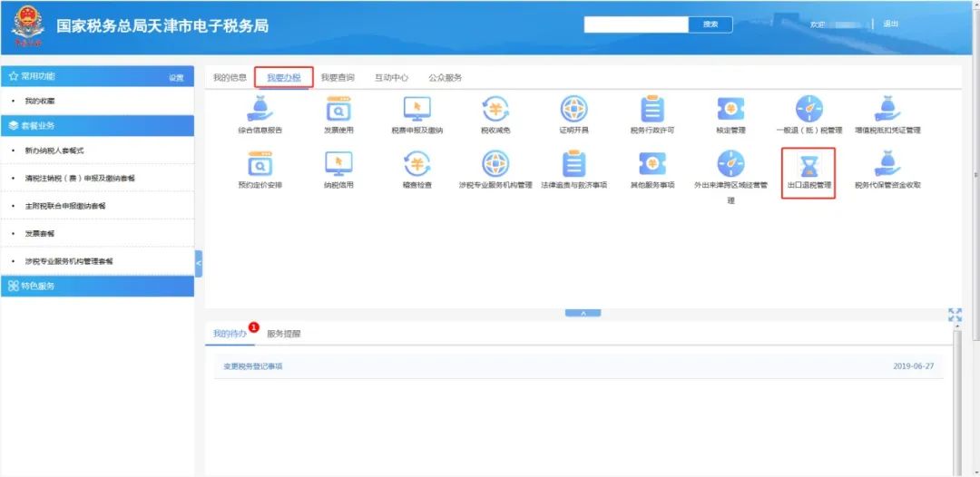Collapse the left sidebar with arrow handle
The height and width of the screenshot is (477, 980).
coord(199,263)
